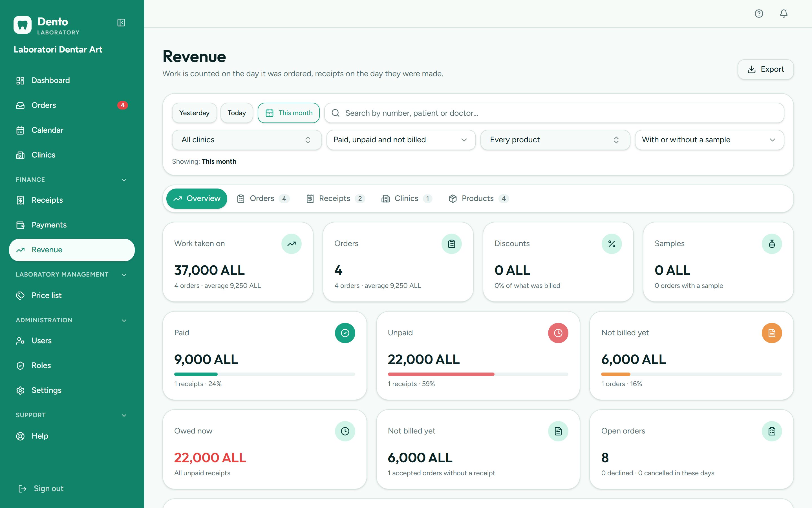Click the Open orders clipboard icon
The image size is (812, 508).
click(x=771, y=431)
